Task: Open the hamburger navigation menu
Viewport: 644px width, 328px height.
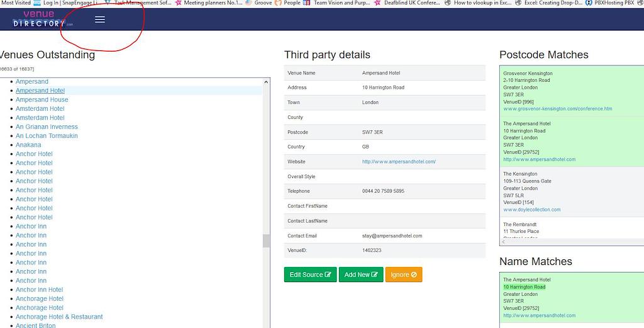Action: [100, 20]
